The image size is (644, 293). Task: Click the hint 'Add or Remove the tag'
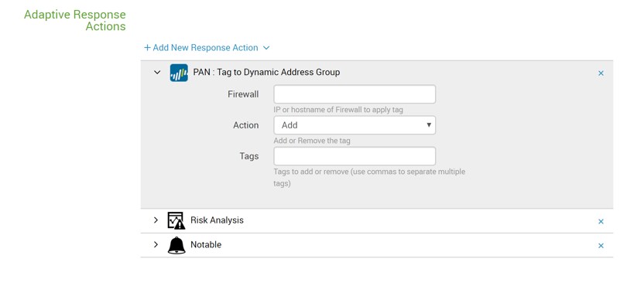[312, 141]
